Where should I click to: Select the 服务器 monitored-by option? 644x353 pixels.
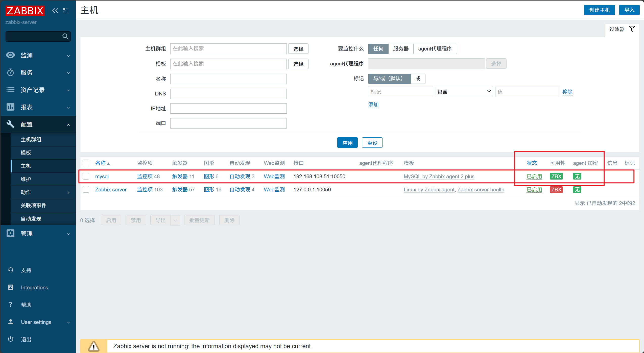[400, 49]
